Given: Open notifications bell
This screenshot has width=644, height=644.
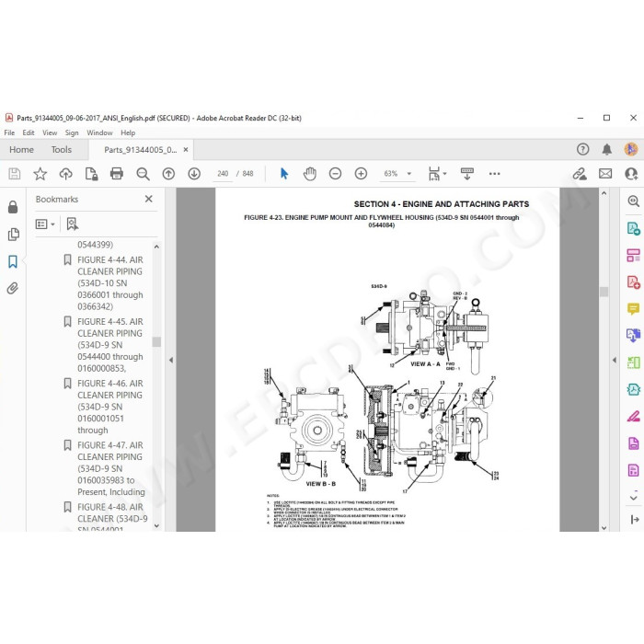Looking at the screenshot, I should (x=606, y=149).
